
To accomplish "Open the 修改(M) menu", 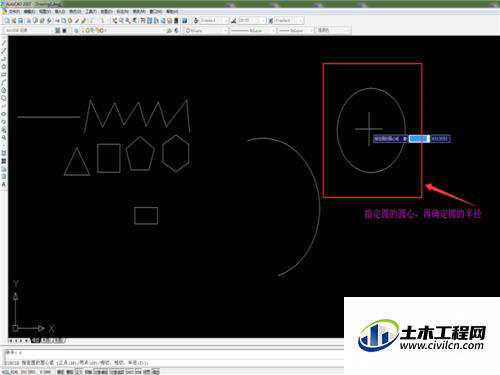I will [139, 11].
